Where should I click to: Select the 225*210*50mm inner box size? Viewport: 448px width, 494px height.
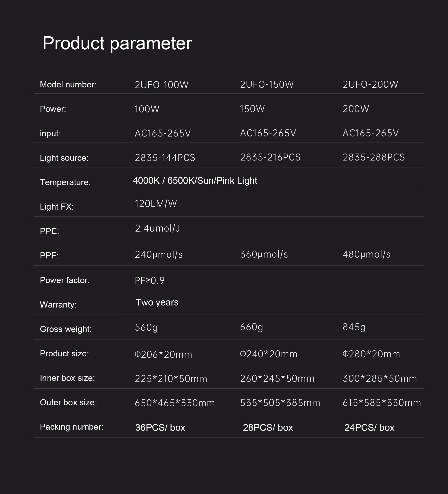point(171,379)
